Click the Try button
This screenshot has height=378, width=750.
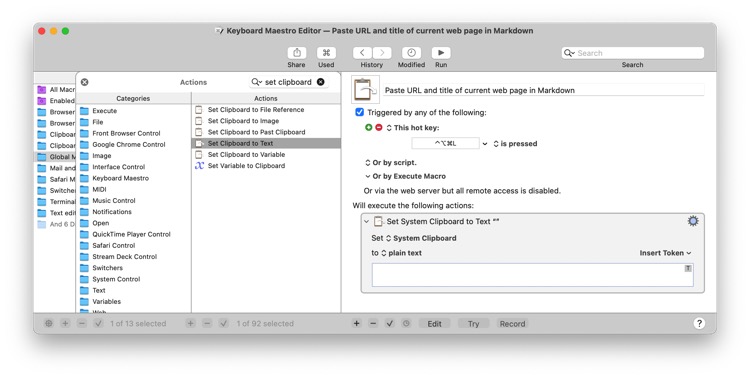(474, 323)
